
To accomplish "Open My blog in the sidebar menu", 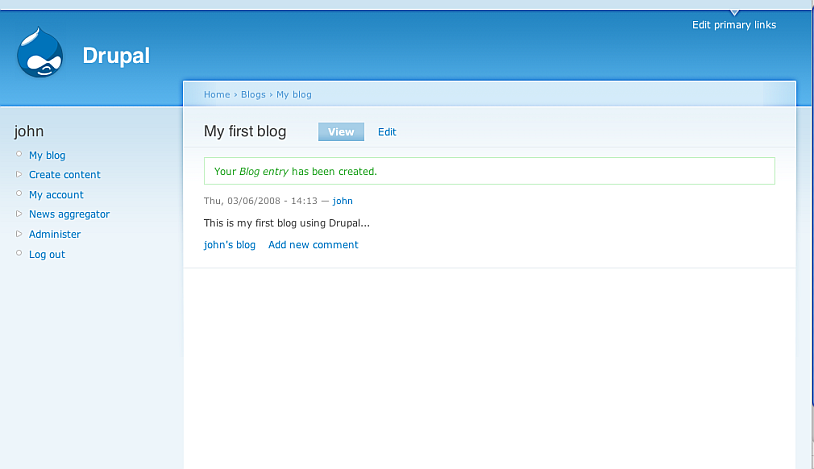I will click(47, 156).
